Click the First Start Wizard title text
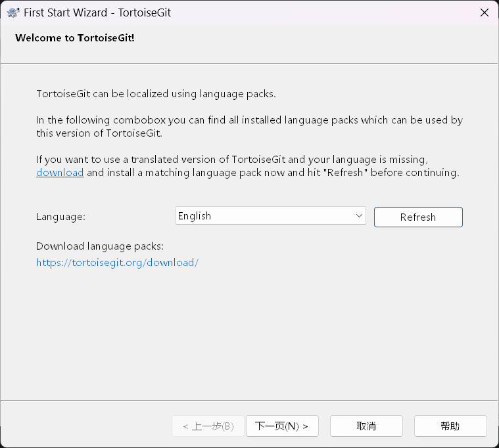This screenshot has width=499, height=448. click(97, 12)
